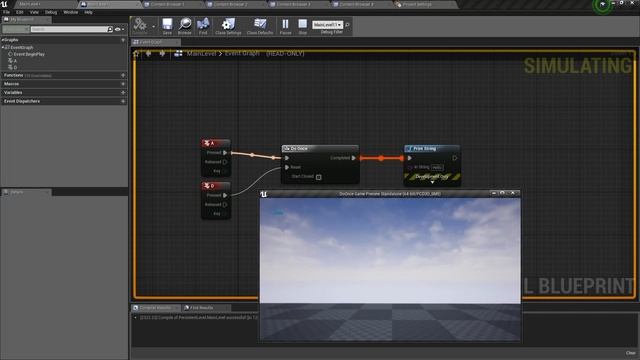Image resolution: width=640 pixels, height=360 pixels.
Task: Click the Save toolbar icon
Action: [x=167, y=26]
